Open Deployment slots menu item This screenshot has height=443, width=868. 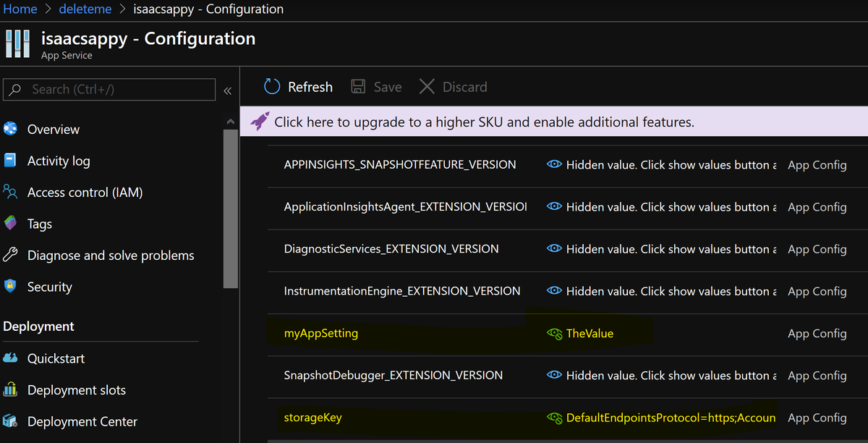pos(77,390)
